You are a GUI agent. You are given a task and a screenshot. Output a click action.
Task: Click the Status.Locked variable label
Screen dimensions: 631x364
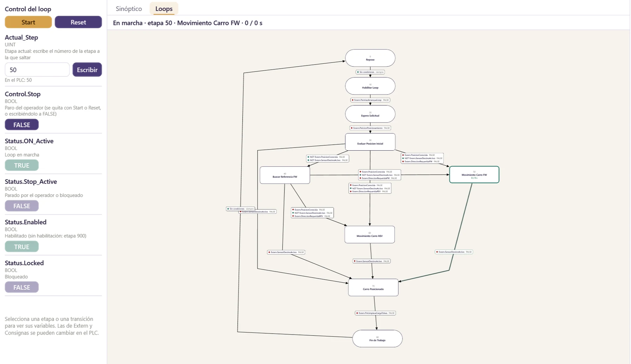tap(24, 263)
